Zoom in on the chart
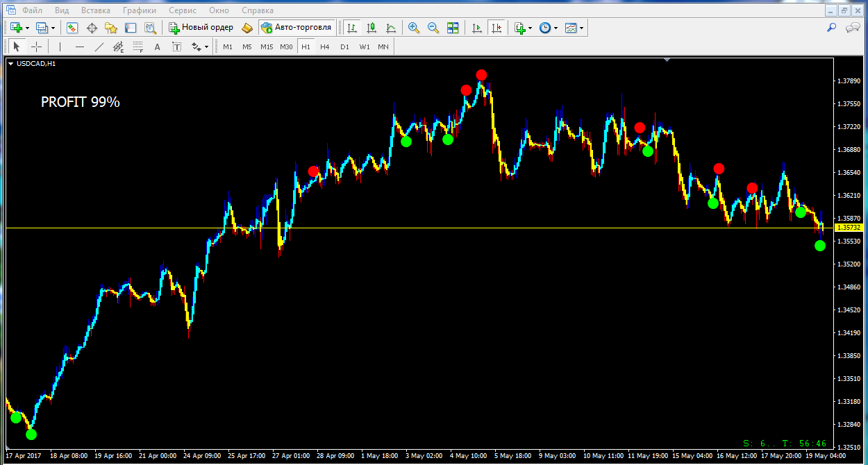This screenshot has width=868, height=465. 414,28
